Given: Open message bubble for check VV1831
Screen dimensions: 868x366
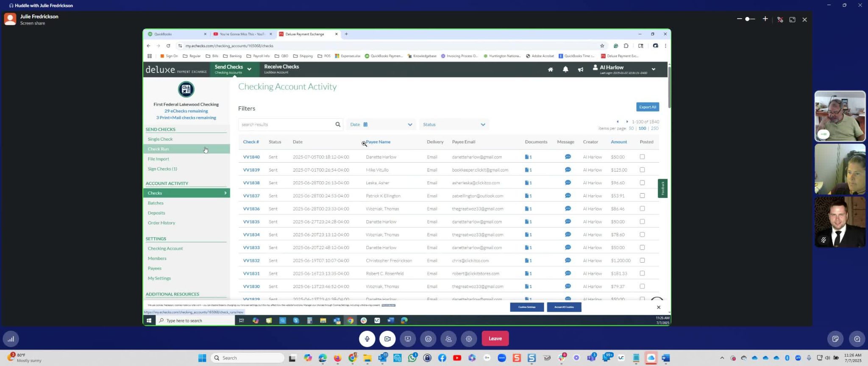Looking at the screenshot, I should tap(568, 273).
